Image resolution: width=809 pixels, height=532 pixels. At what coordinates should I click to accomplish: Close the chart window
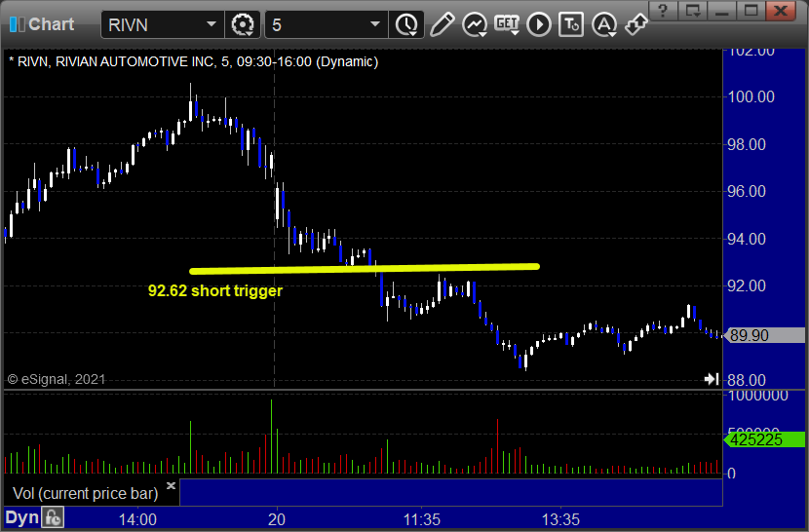coord(781,11)
